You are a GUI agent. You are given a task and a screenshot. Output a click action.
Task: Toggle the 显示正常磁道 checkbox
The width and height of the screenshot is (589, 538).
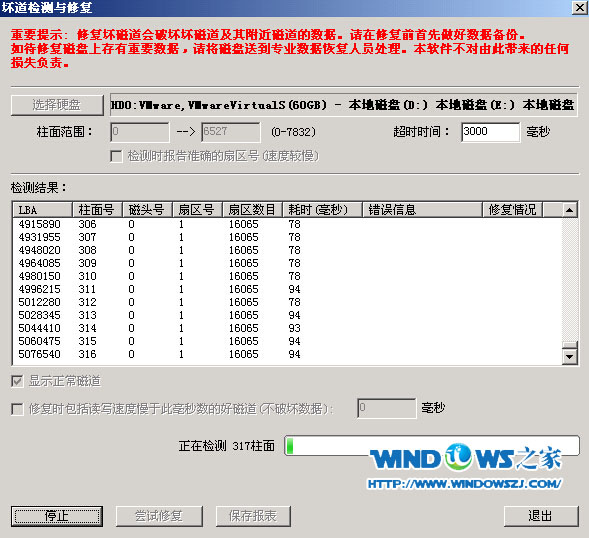click(x=17, y=381)
